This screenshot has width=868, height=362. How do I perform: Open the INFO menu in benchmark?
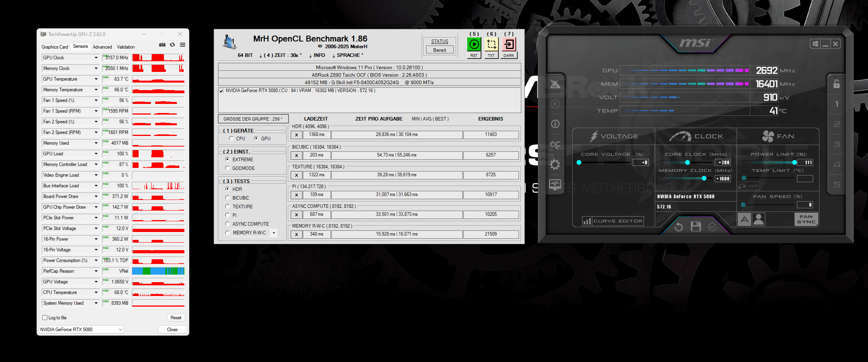[317, 55]
